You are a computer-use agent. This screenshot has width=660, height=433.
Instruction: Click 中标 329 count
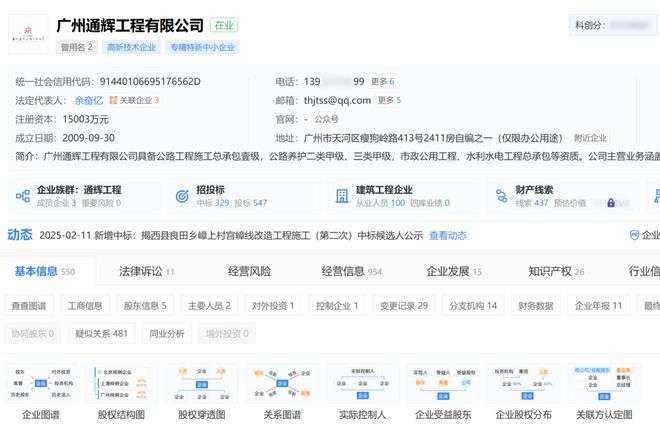(213, 203)
